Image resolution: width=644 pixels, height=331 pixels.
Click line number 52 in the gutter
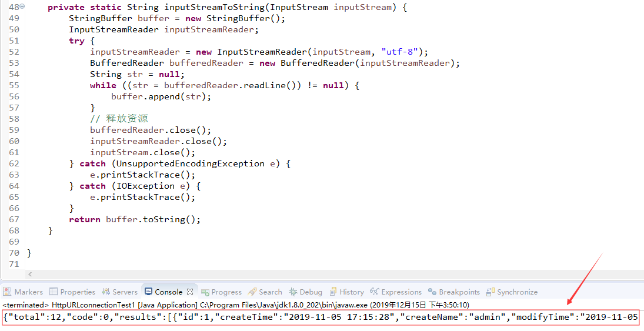click(14, 52)
